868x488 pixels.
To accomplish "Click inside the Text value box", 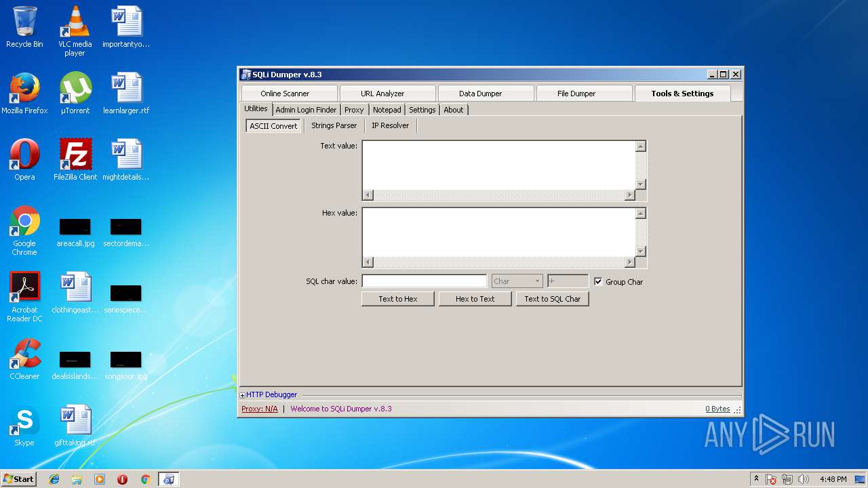I will tap(499, 165).
